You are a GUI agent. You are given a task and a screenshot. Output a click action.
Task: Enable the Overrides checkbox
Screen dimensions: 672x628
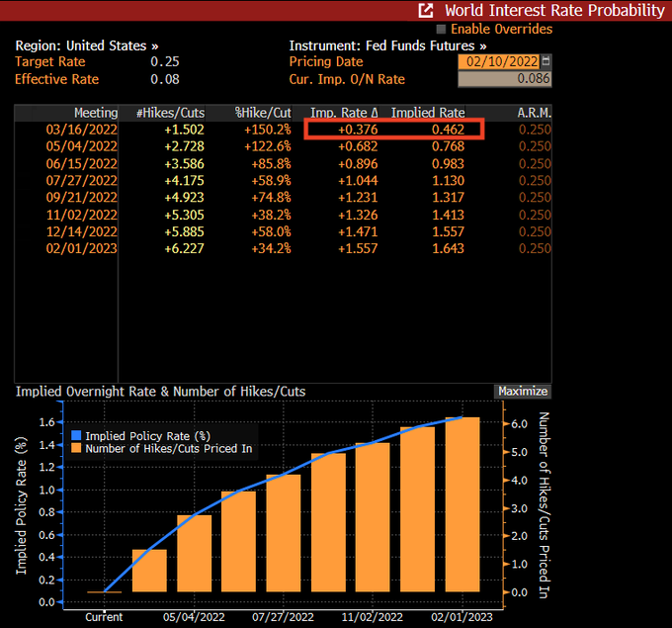pos(442,30)
